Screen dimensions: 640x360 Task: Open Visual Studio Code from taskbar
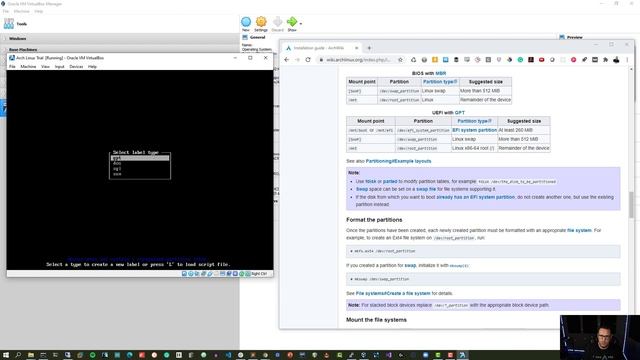coord(228,355)
